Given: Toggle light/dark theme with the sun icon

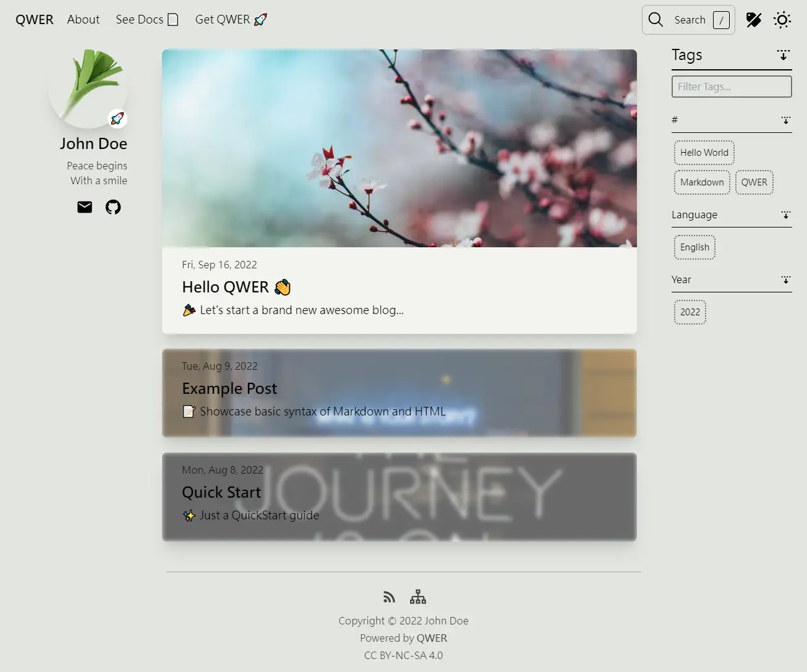Looking at the screenshot, I should click(x=782, y=19).
